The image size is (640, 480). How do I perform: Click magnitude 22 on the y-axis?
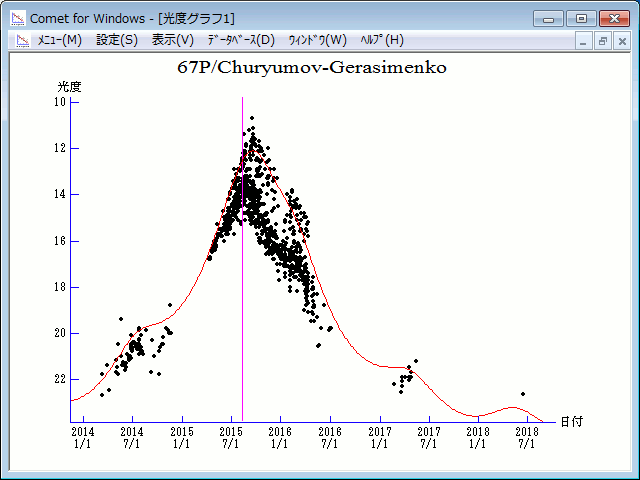[x=60, y=379]
